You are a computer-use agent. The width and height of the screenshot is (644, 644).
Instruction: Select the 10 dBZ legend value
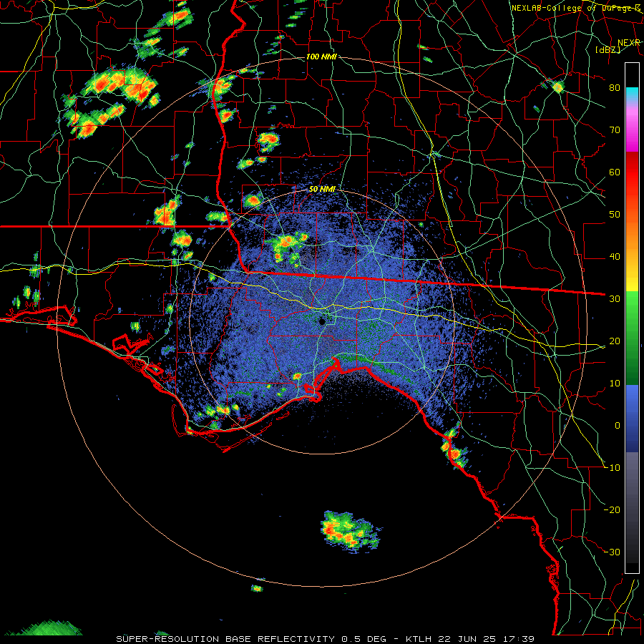point(615,384)
